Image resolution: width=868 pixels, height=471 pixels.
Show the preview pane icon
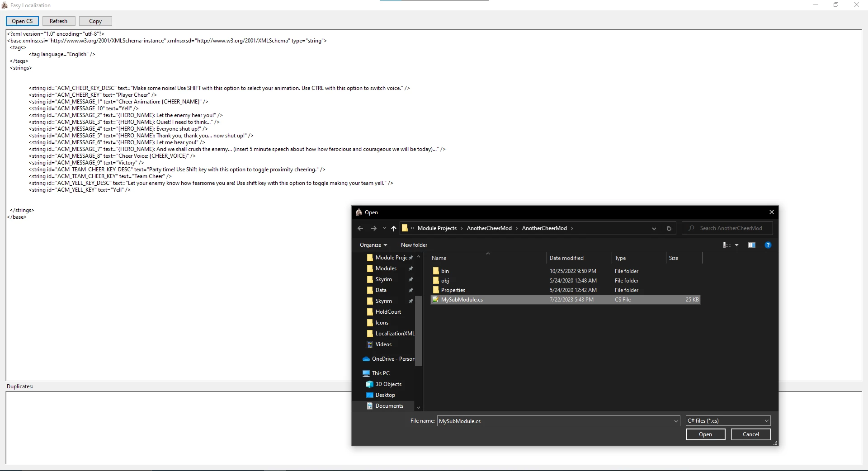752,245
